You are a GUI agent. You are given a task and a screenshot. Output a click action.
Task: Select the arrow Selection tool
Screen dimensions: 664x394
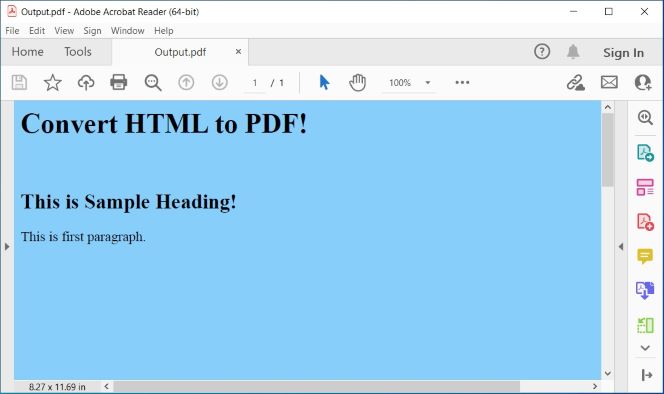(324, 82)
